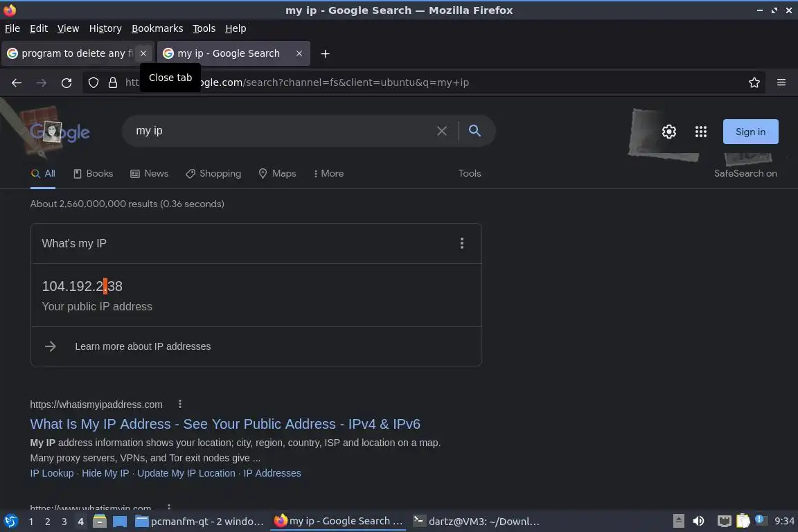Viewport: 798px width, 532px height.
Task: Clear the search box with the X icon
Action: point(442,131)
